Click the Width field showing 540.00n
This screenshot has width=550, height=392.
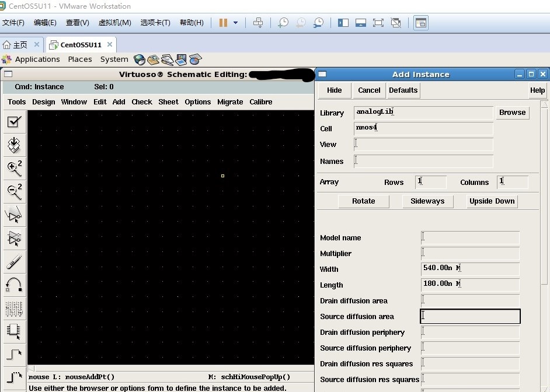[x=470, y=269]
